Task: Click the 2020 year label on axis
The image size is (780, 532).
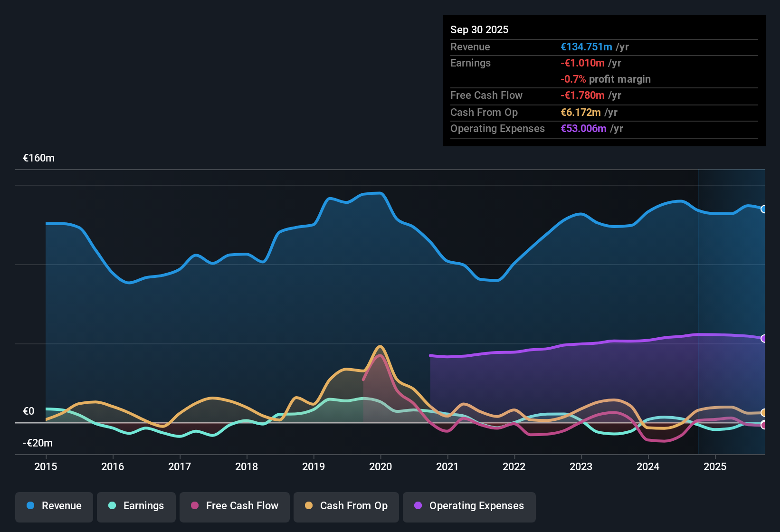Action: pos(380,467)
